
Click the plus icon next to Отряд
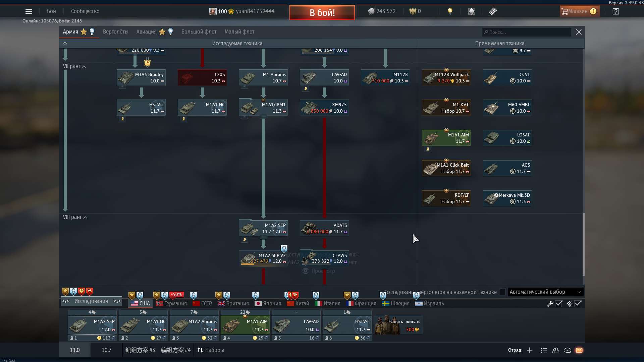[x=530, y=350]
